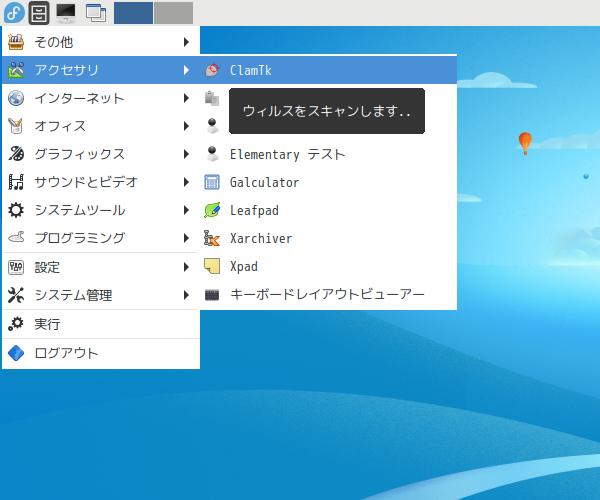Viewport: 600px width, 500px height.
Task: Switch to the second gray workspace
Action: click(174, 13)
